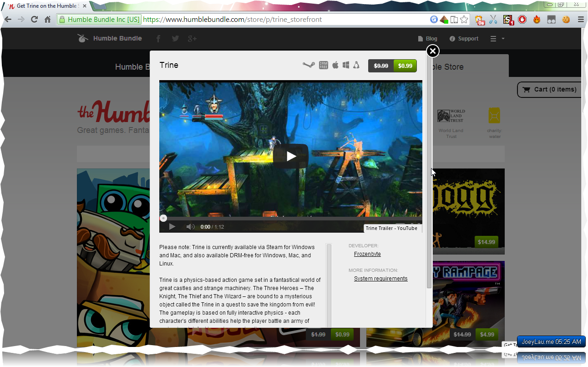Click the Windows platform icon
The height and width of the screenshot is (367, 588).
click(346, 65)
